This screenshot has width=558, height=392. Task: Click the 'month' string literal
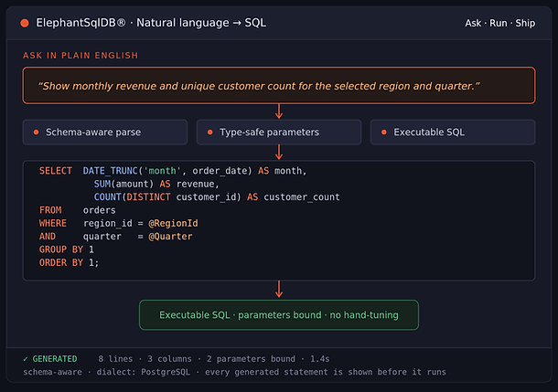click(162, 171)
